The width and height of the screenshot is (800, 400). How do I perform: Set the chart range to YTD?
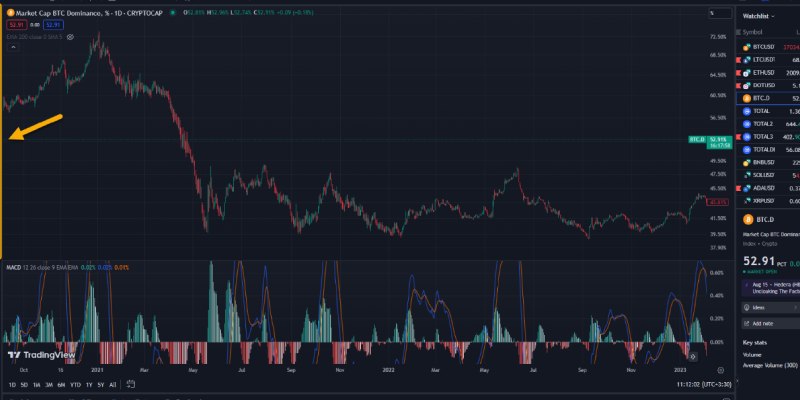pos(75,384)
